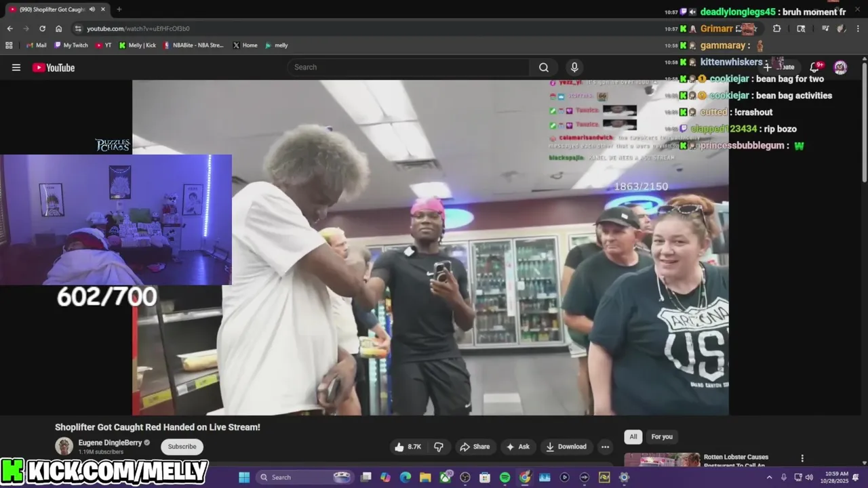Open Copilot from the taskbar
The height and width of the screenshot is (488, 868).
tap(385, 477)
